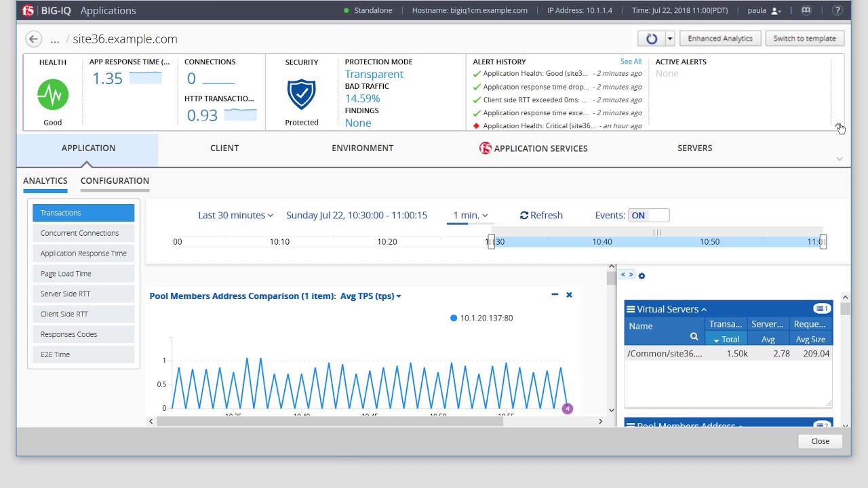Click the right arrow of the chart's horizontal scrollbar

coord(600,422)
